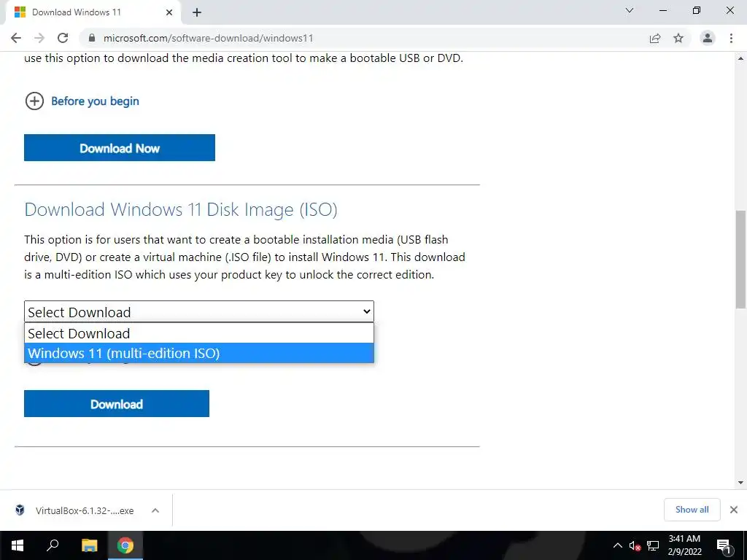Select Windows 11 (multi-edition ISO) option

(199, 354)
